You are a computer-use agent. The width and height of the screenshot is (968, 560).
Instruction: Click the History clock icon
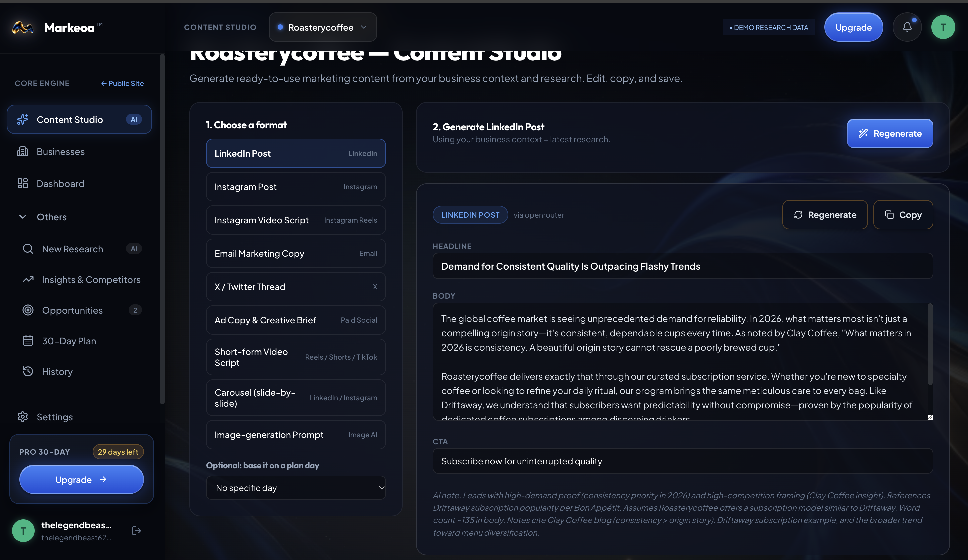[28, 371]
